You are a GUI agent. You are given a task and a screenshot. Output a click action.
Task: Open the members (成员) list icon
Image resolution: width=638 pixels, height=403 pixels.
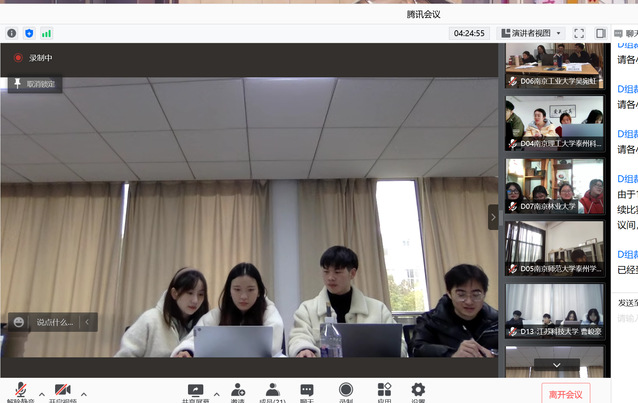[272, 390]
